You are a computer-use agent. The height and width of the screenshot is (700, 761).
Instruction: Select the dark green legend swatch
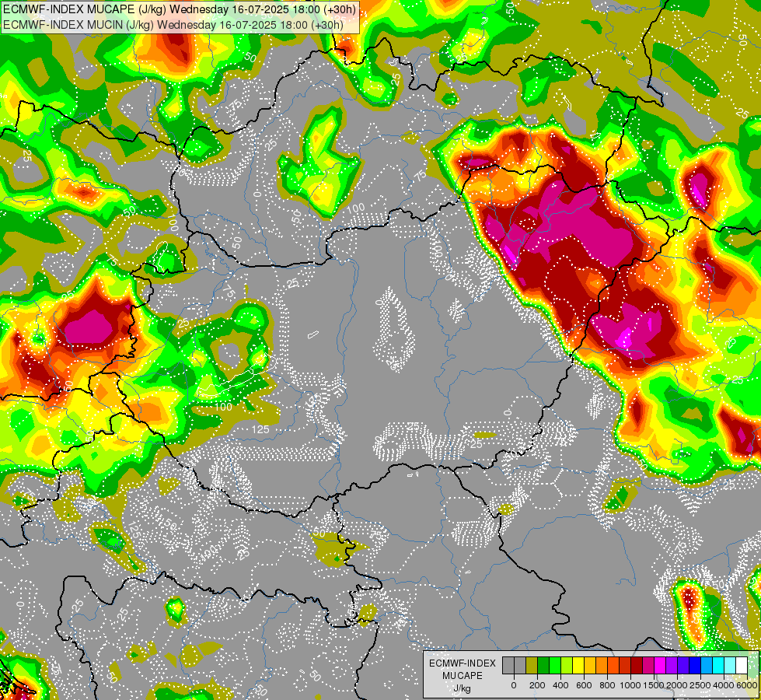(543, 666)
